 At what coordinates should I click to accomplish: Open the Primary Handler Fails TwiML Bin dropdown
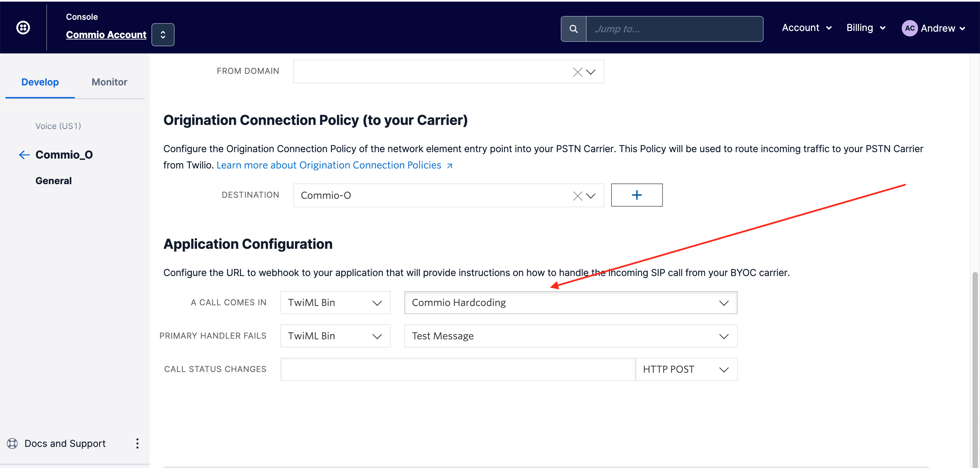[x=335, y=336]
